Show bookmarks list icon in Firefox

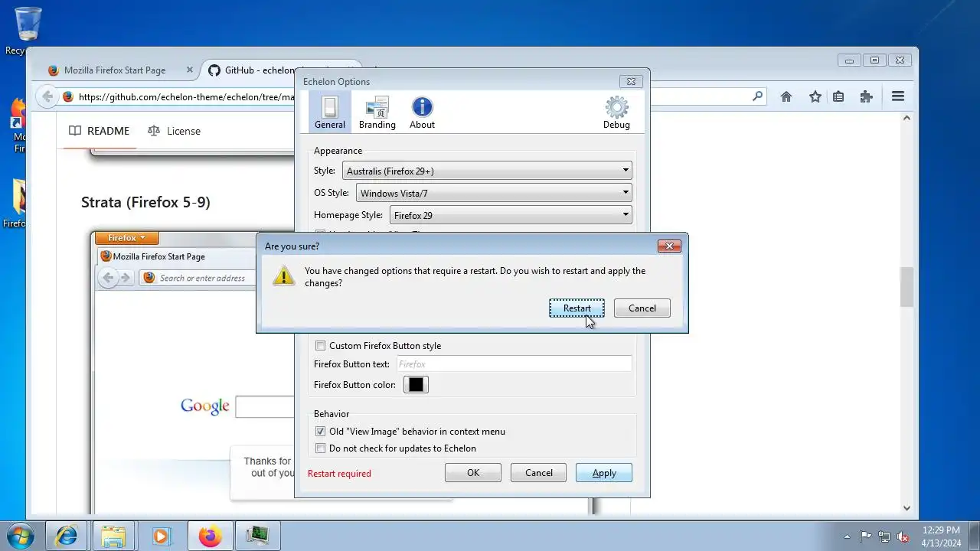(838, 96)
